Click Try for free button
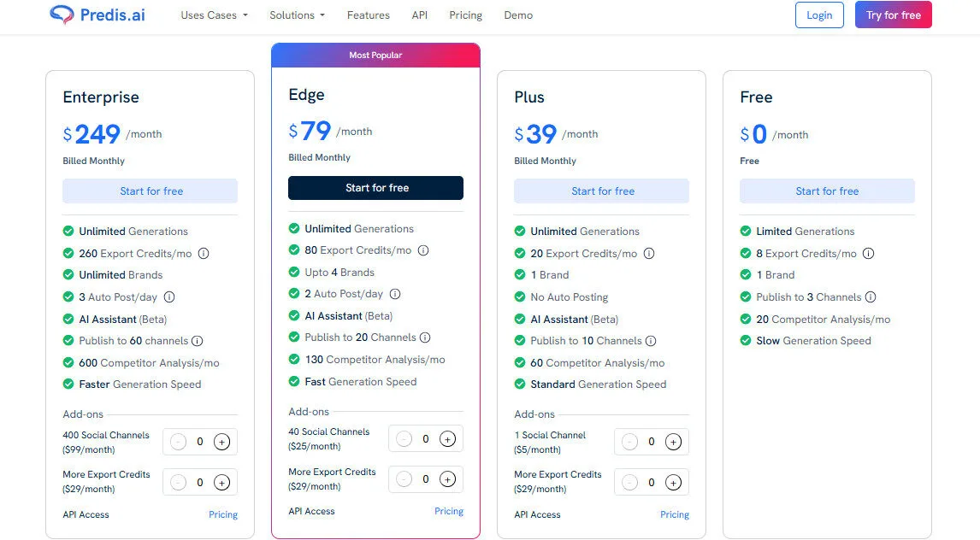The height and width of the screenshot is (540, 980). tap(893, 15)
